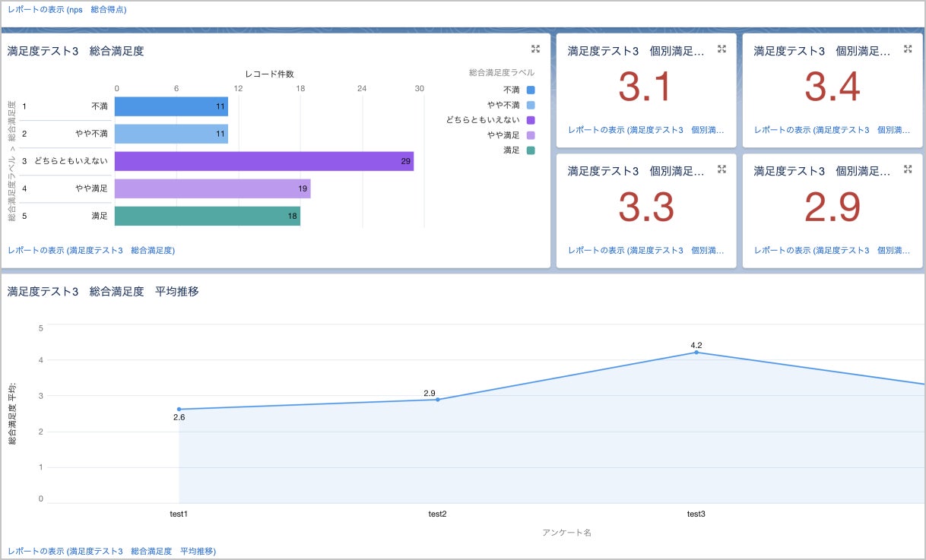Click the large 3.4 metric value

click(832, 87)
